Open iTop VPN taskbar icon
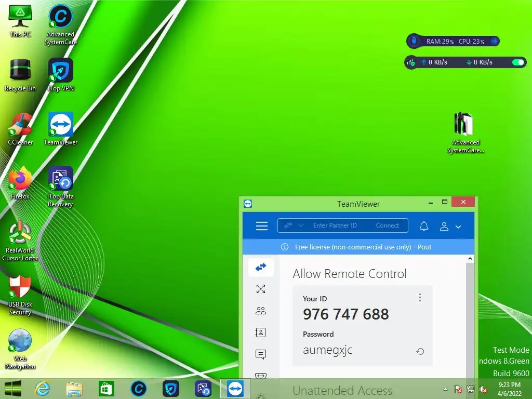Screen dimensions: 532x399 pyautogui.click(x=170, y=389)
